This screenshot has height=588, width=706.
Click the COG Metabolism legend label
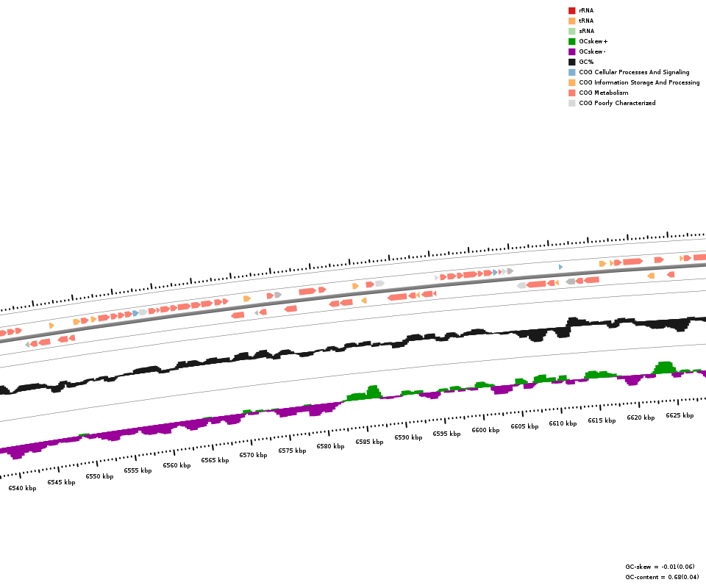603,93
